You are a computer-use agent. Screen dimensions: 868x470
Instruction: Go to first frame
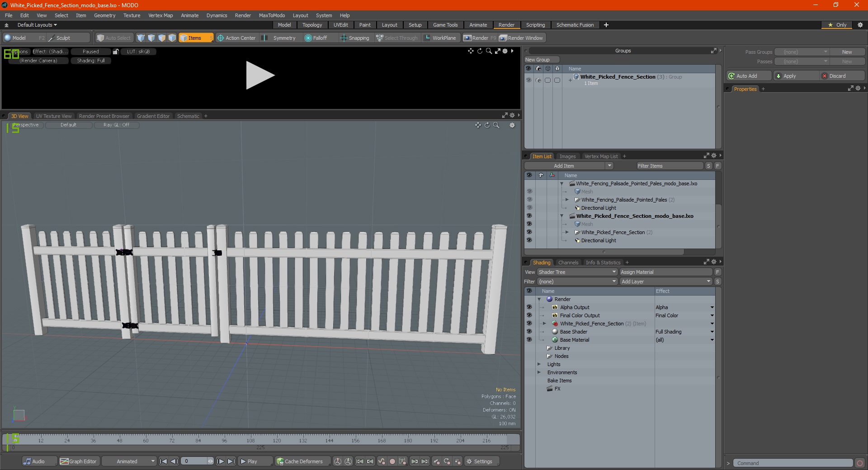tap(164, 461)
